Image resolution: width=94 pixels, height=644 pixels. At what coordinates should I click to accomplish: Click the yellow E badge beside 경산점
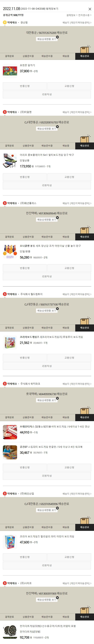point(5,22)
